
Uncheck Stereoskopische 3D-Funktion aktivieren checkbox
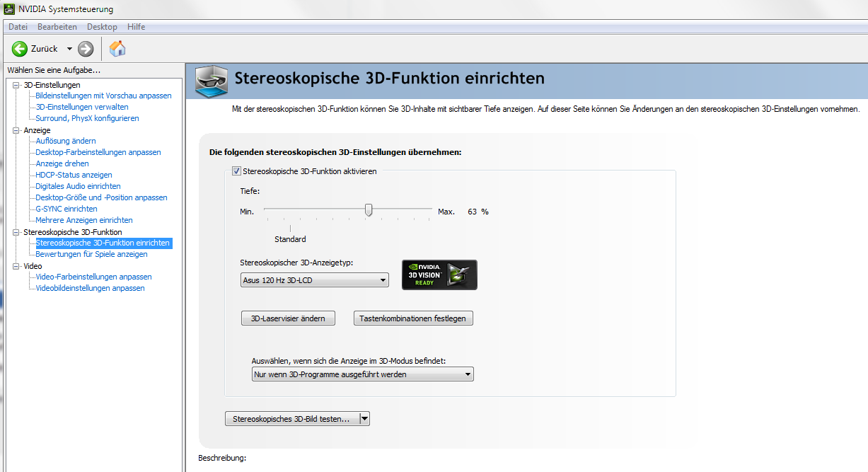coord(237,171)
